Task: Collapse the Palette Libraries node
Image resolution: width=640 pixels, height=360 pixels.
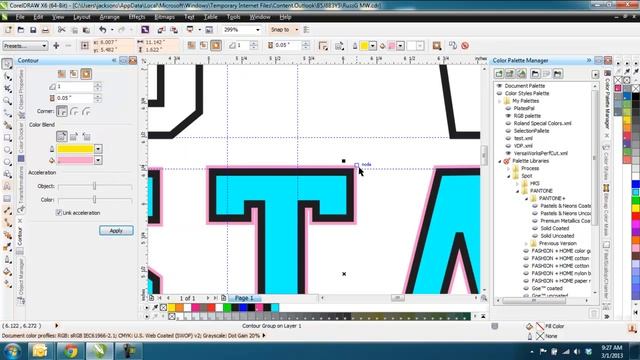Action: (x=500, y=161)
